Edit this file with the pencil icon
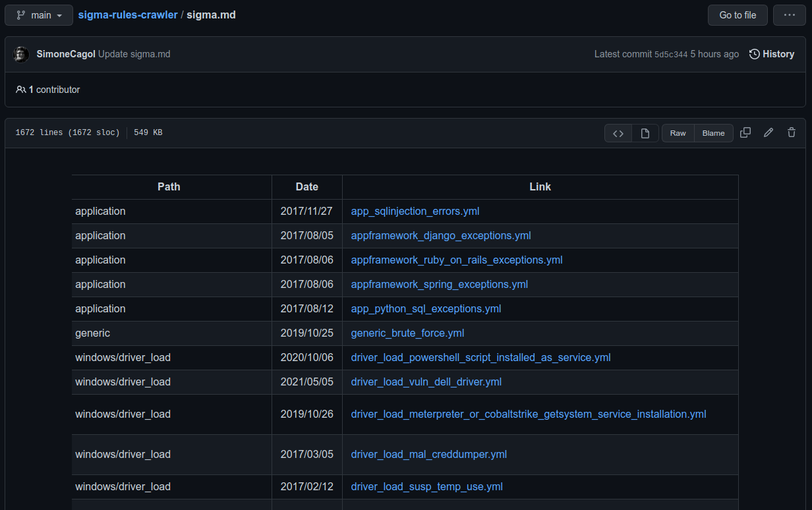 [x=768, y=132]
